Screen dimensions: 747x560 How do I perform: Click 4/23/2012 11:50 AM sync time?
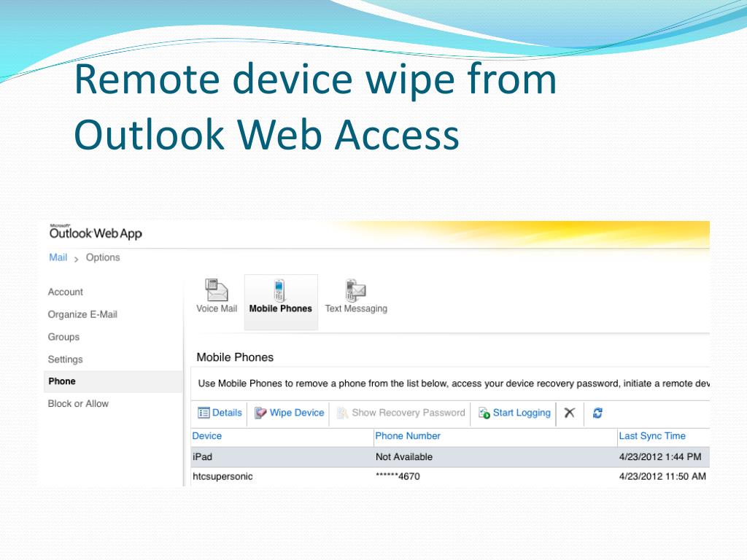662,476
